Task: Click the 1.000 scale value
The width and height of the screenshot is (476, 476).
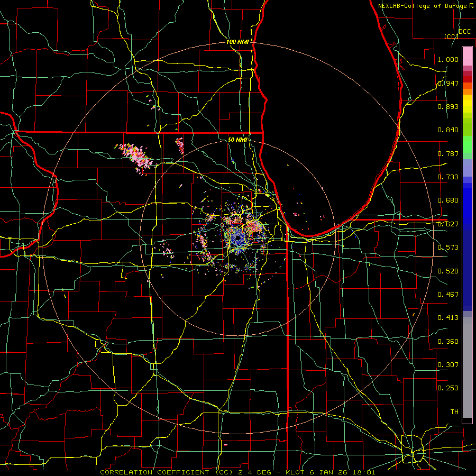Action: 448,59
